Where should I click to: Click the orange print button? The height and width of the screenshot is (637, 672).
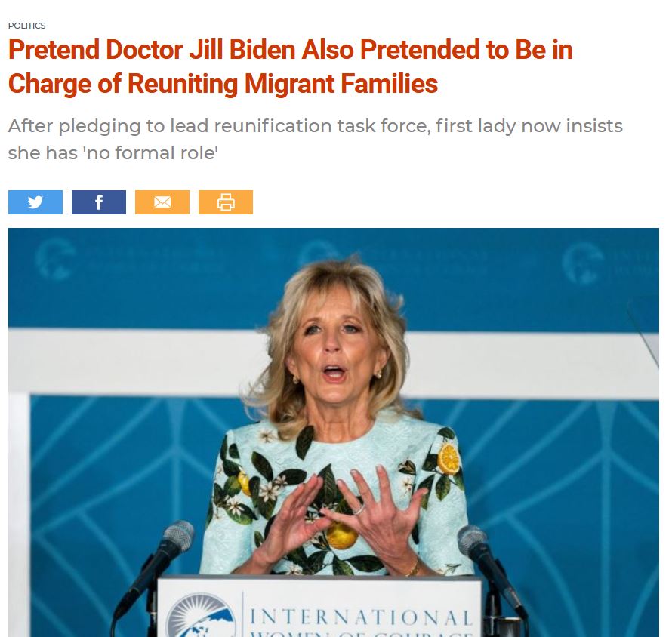pyautogui.click(x=226, y=202)
